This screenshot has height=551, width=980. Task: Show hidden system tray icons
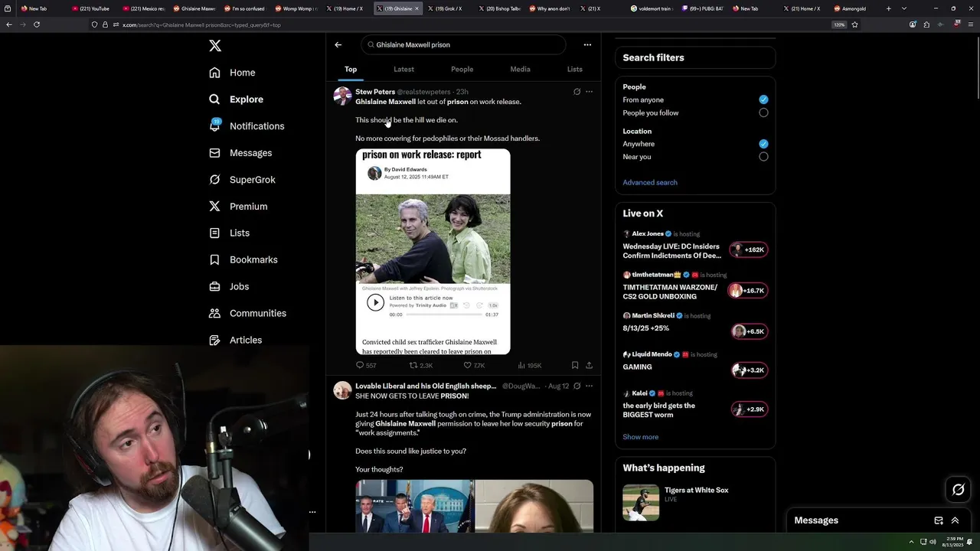(911, 542)
